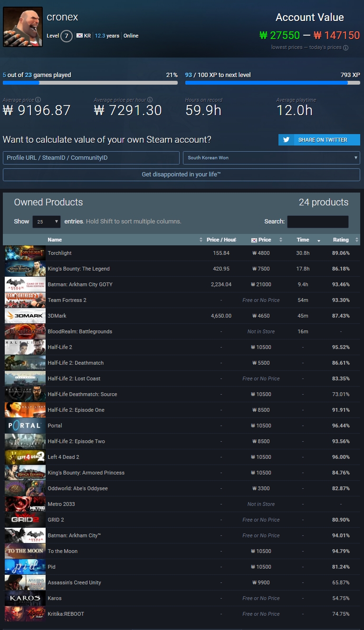This screenshot has height=630, width=364.
Task: Click the info icon beside today's prices
Action: point(346,48)
